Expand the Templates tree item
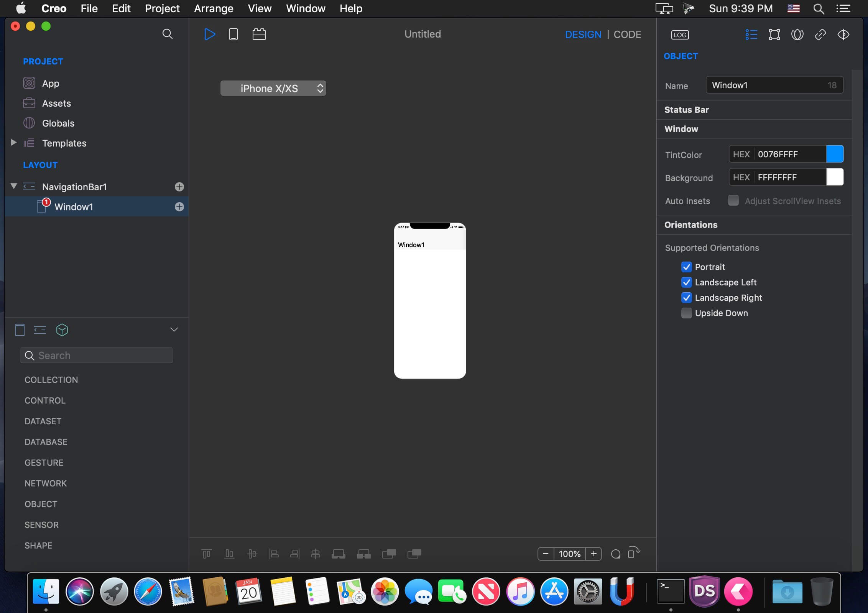The height and width of the screenshot is (613, 868). (13, 143)
